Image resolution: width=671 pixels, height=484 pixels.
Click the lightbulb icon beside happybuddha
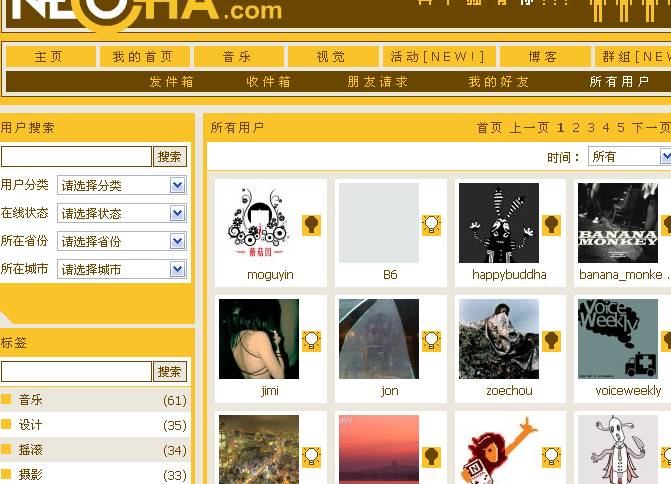pyautogui.click(x=551, y=225)
